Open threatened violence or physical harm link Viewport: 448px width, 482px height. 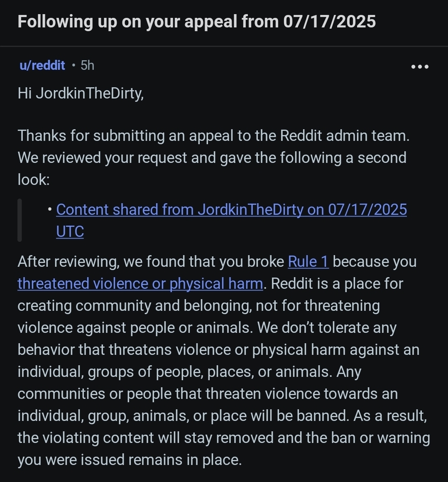tap(140, 283)
